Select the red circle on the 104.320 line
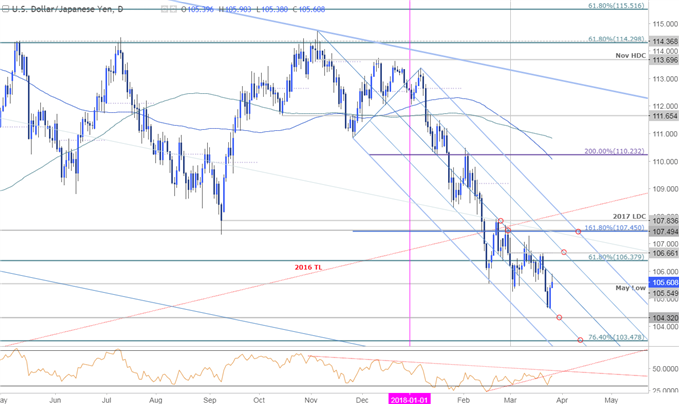679x404 pixels. pyautogui.click(x=559, y=318)
